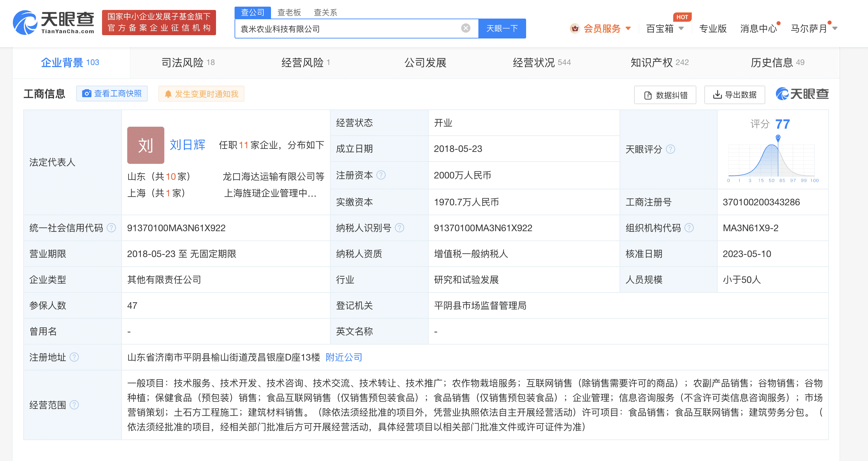Click registered capital 2000万人民币
Screen dimensions: 868x461
pos(462,175)
